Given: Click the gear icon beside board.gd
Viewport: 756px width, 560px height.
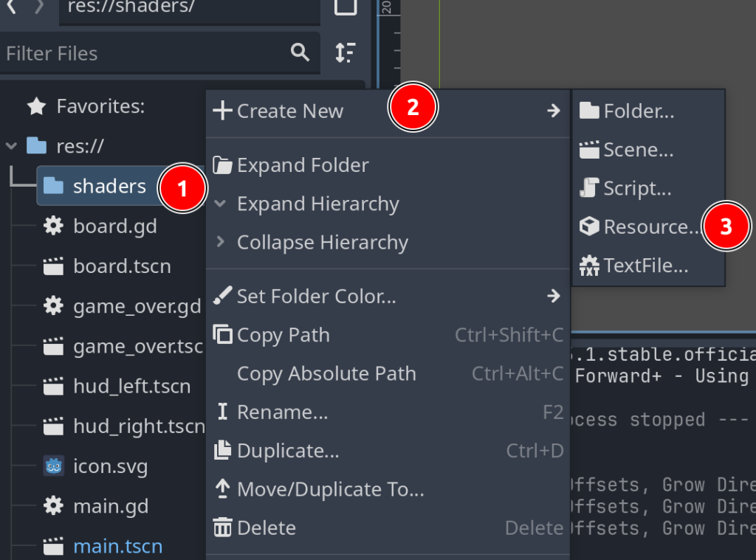Looking at the screenshot, I should pyautogui.click(x=53, y=226).
